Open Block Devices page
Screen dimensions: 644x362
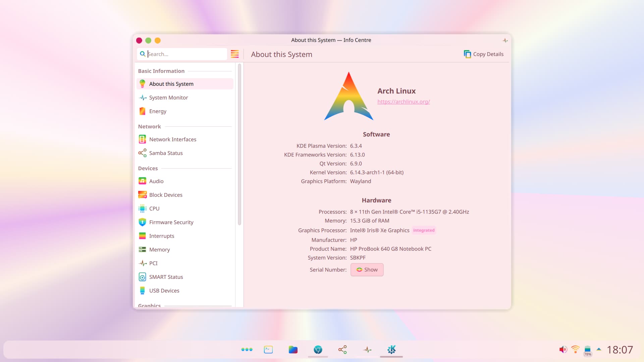click(x=185, y=195)
